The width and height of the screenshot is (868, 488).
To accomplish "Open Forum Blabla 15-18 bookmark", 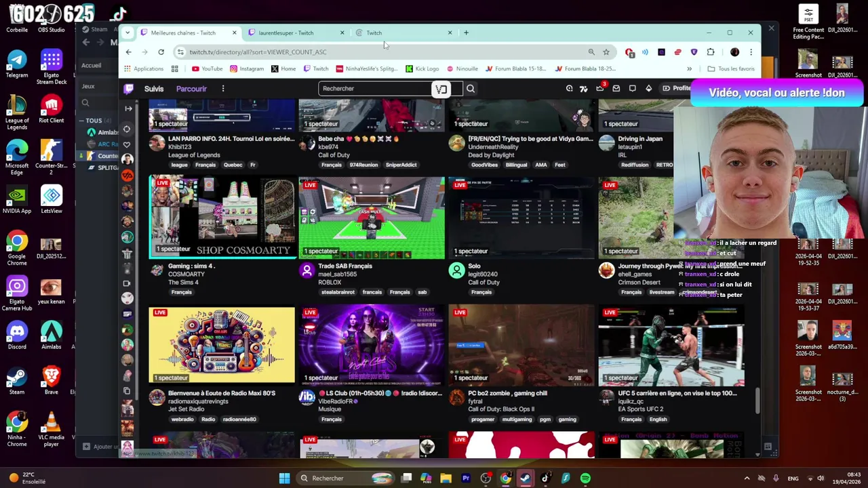I will tap(515, 68).
